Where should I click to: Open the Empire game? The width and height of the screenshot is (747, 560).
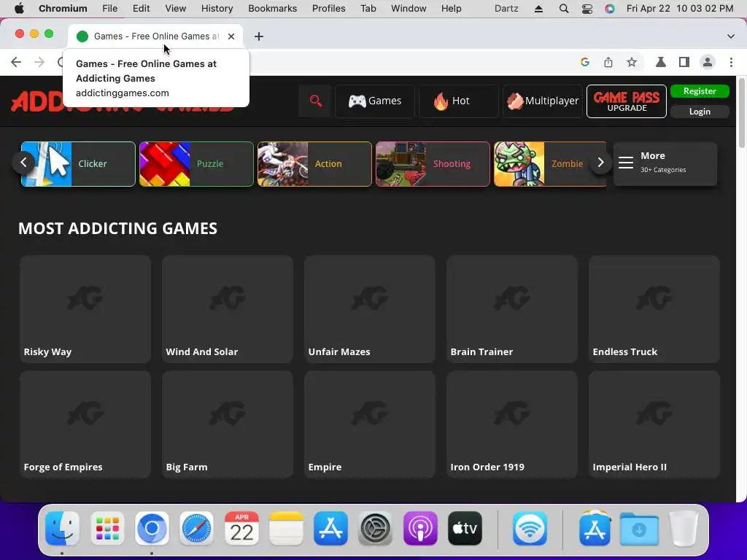tap(370, 424)
